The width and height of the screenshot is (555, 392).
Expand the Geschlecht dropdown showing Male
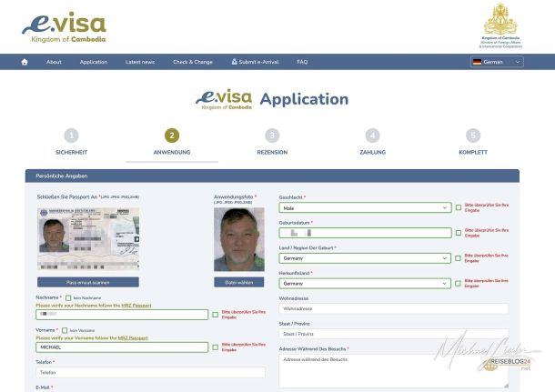366,207
